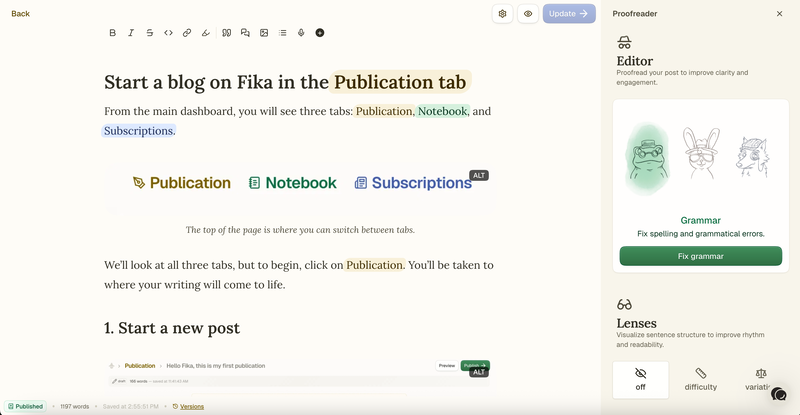800x415 pixels.
Task: Click the Editor section glasses-and-hat icon
Action: (x=624, y=42)
